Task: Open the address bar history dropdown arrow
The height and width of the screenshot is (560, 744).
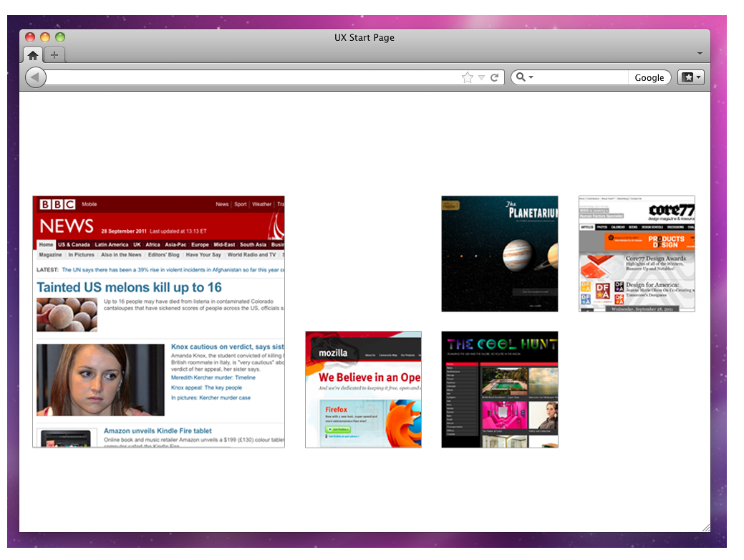Action: pos(481,77)
